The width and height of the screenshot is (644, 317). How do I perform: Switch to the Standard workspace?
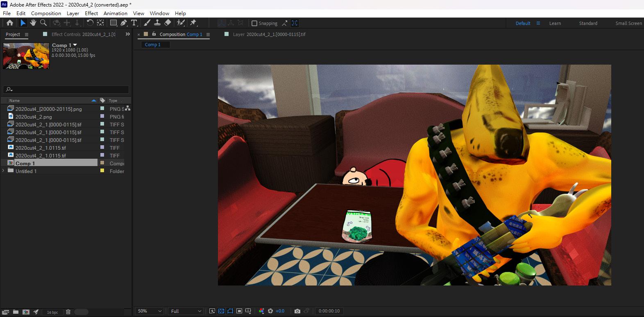tap(588, 23)
